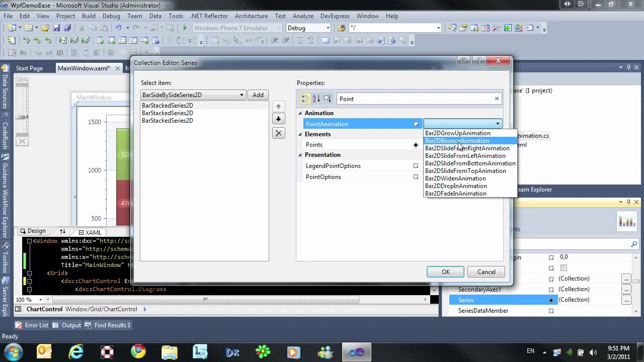This screenshot has height=362, width=644.
Task: Open the BarSideBySideSeries2D type dropdown
Action: [242, 95]
